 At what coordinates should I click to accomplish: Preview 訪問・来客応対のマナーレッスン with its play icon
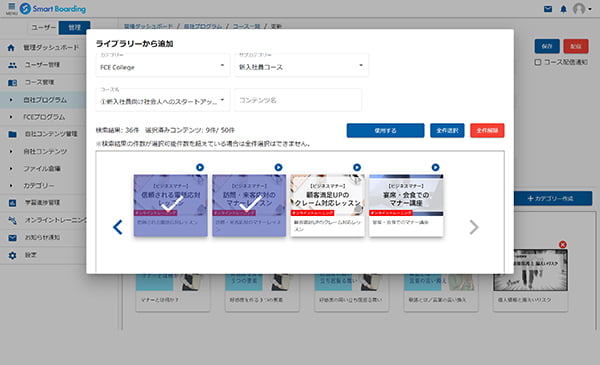point(278,167)
